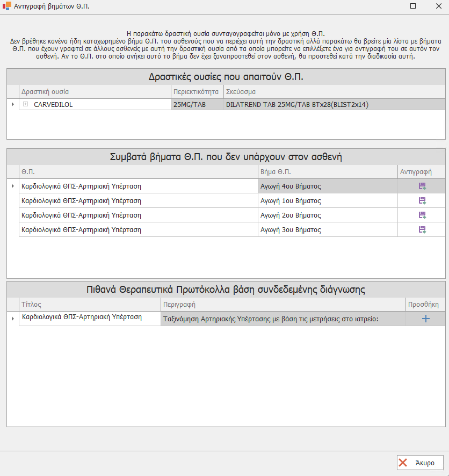Image resolution: width=449 pixels, height=476 pixels.
Task: Click copy icon for Αγωγή 2ου Βήματος
Action: 422,215
